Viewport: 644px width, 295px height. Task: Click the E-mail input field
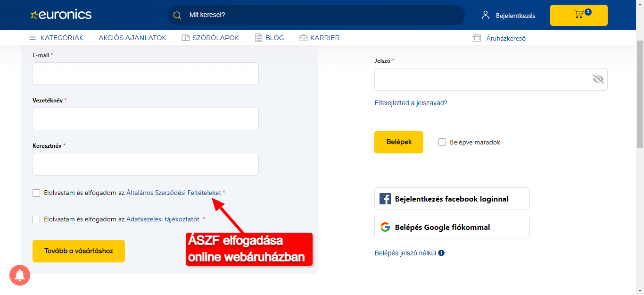[145, 74]
